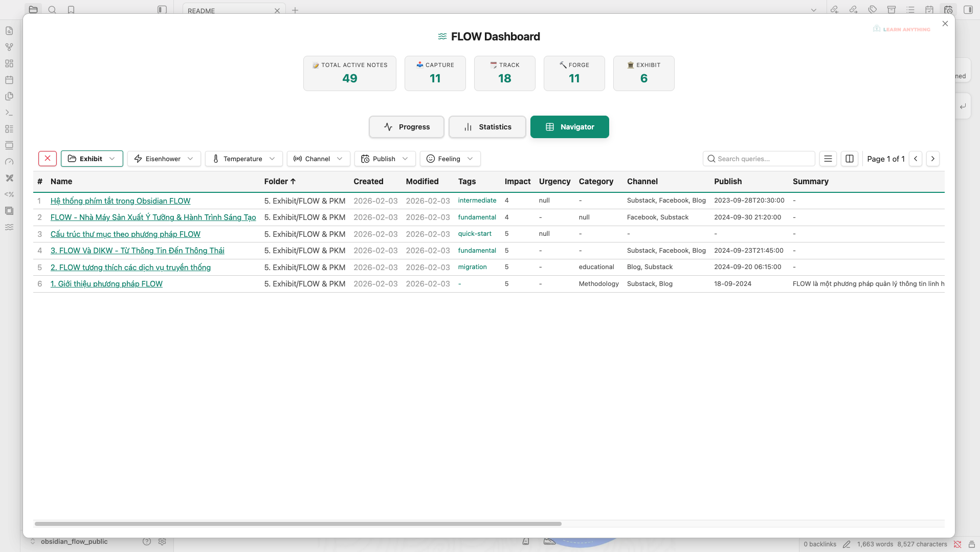Open the Eisenhower filter dropdown
The height and width of the screenshot is (552, 980).
pyautogui.click(x=164, y=159)
